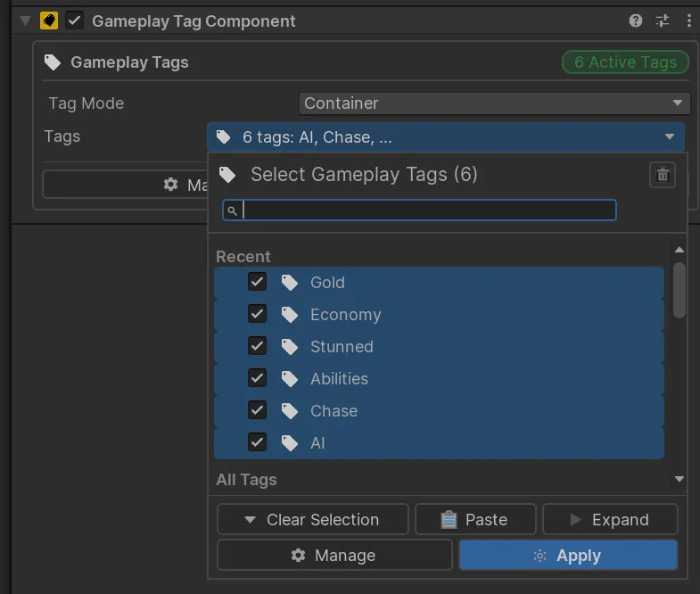
Task: Click the tag icon beside Chase
Action: click(x=290, y=411)
